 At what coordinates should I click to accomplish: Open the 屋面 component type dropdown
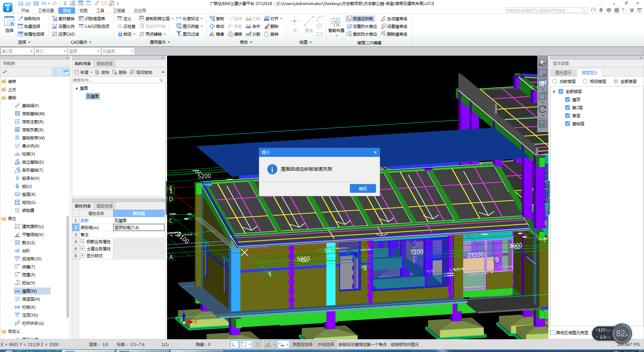(84, 51)
